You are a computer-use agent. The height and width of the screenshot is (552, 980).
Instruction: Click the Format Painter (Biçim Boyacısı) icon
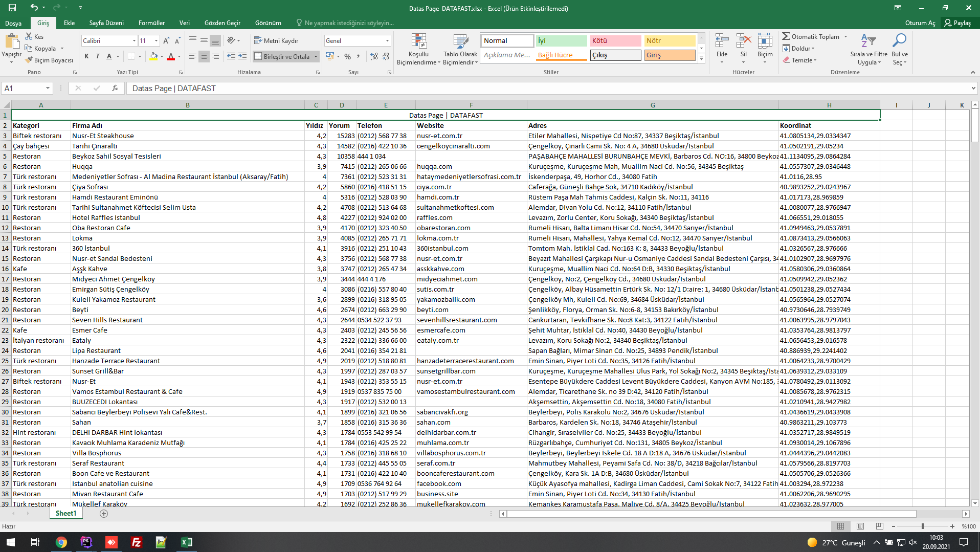(29, 60)
